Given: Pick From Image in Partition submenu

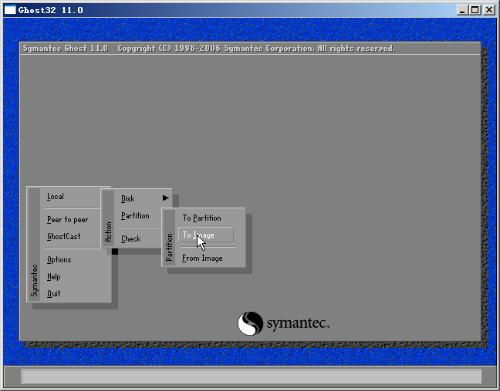Looking at the screenshot, I should coord(202,258).
